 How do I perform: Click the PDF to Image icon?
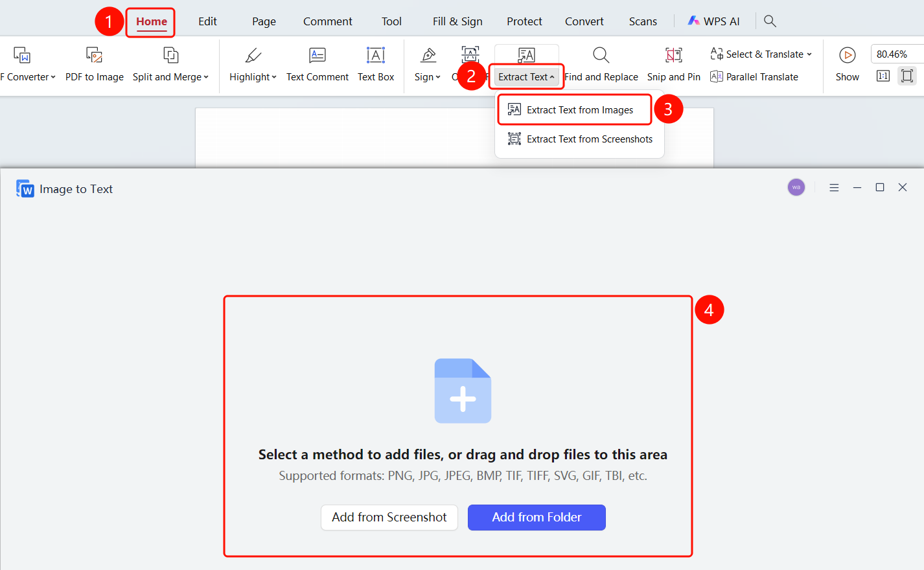(94, 55)
